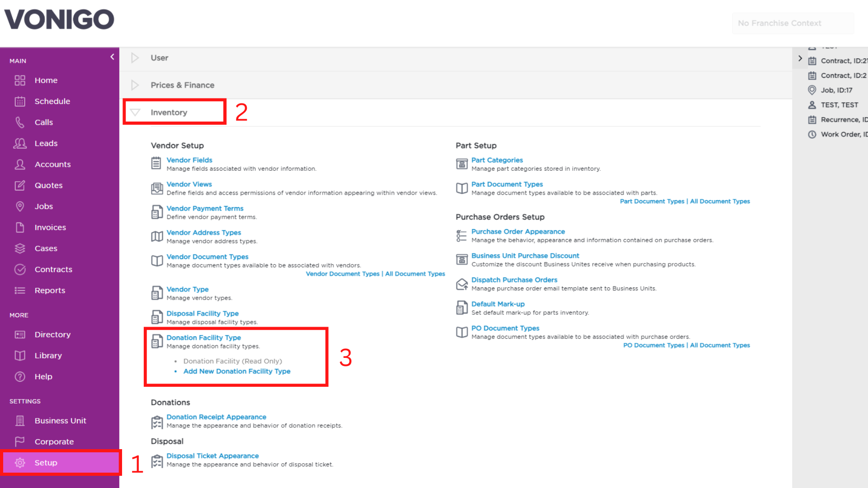This screenshot has width=868, height=488.
Task: Click the Schedule calendar icon
Action: [20, 101]
